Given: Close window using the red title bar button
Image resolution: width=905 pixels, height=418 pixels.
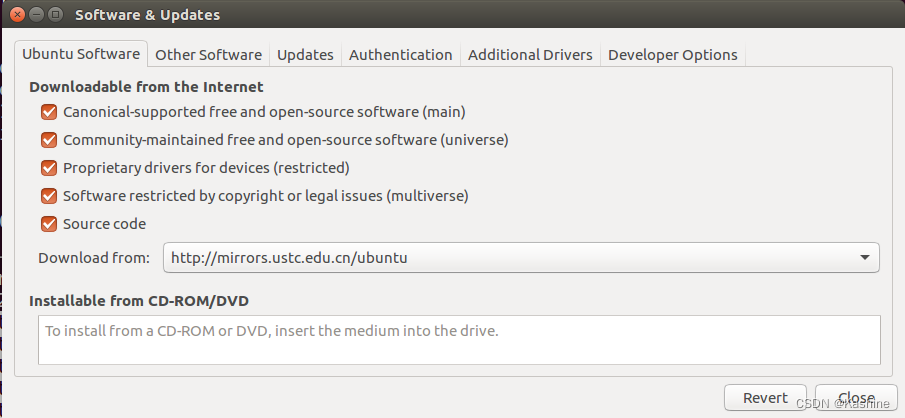Looking at the screenshot, I should click(17, 15).
